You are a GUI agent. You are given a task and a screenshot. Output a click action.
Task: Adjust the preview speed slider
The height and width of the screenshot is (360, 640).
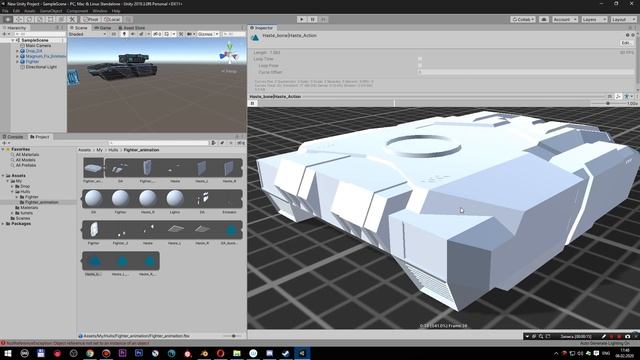[x=608, y=104]
